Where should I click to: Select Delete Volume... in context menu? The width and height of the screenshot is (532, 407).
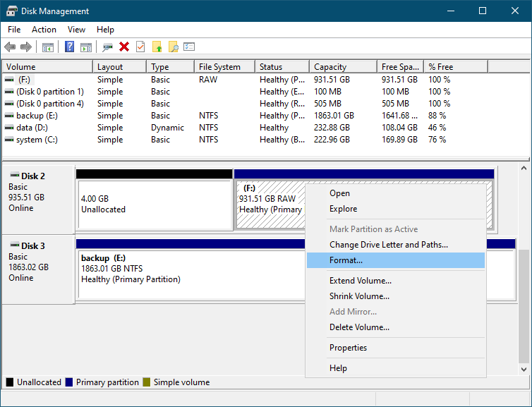(396, 327)
